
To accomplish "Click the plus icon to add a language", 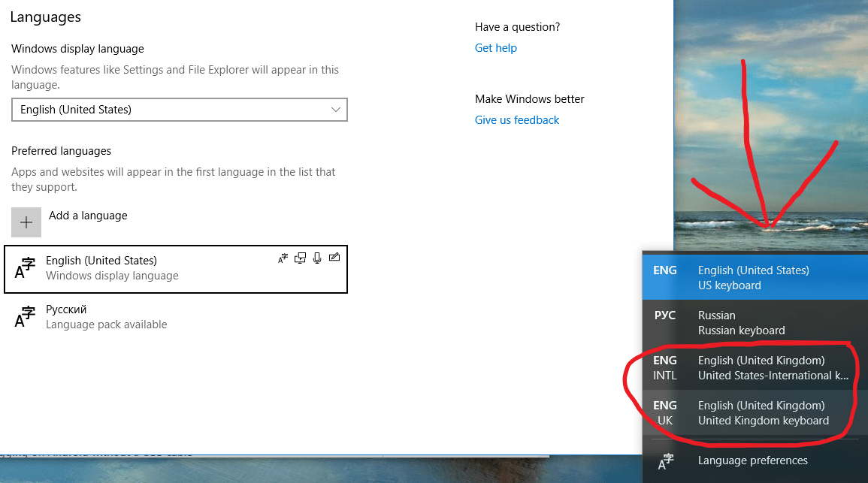I will point(26,222).
